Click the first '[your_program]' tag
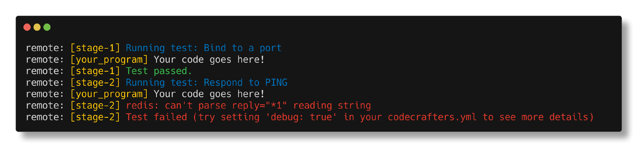Viewport: 644px width, 154px height. (109, 59)
